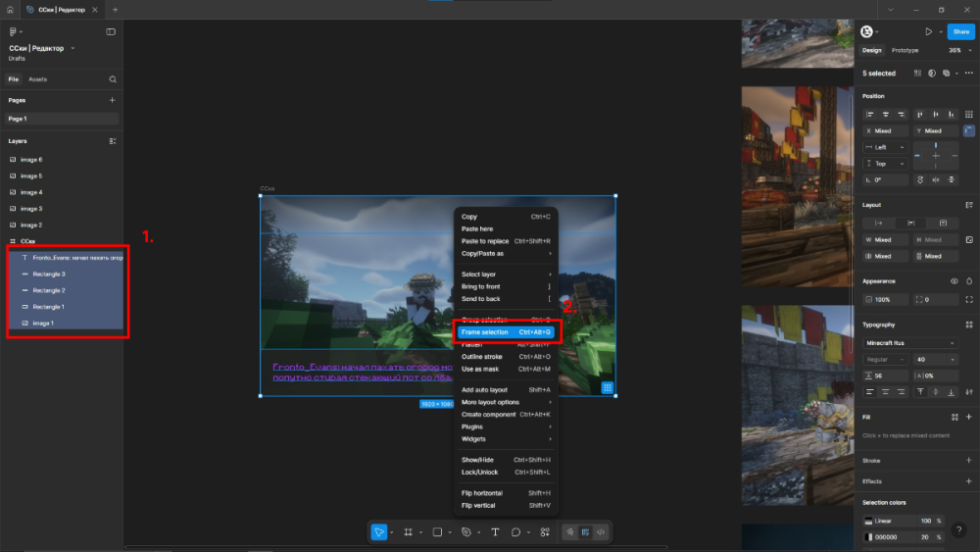Open the Minecraft Rus font family dropdown
Screen dimensions: 980x552
(x=909, y=343)
